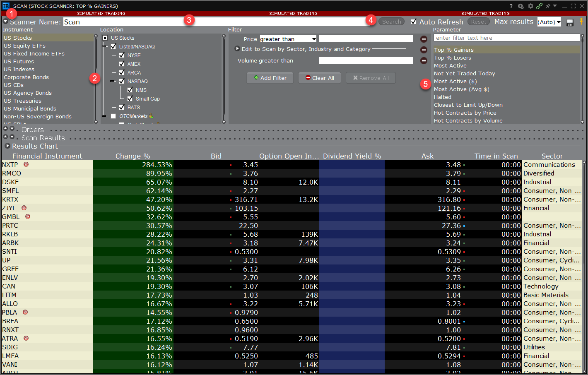Uncheck the BATS checkbox
Image resolution: width=588 pixels, height=375 pixels.
pos(122,107)
